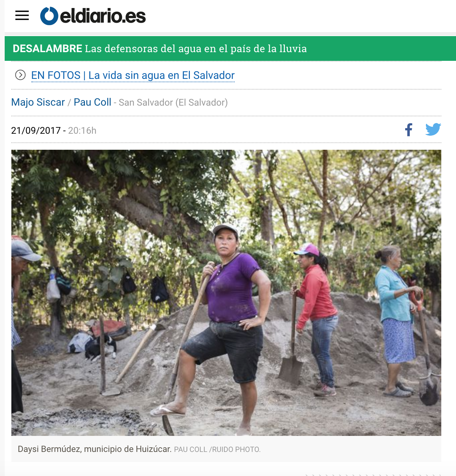This screenshot has width=456, height=476.
Task: Click the PAU COLL / RUIDO PHOTO credit
Action: pyautogui.click(x=217, y=449)
